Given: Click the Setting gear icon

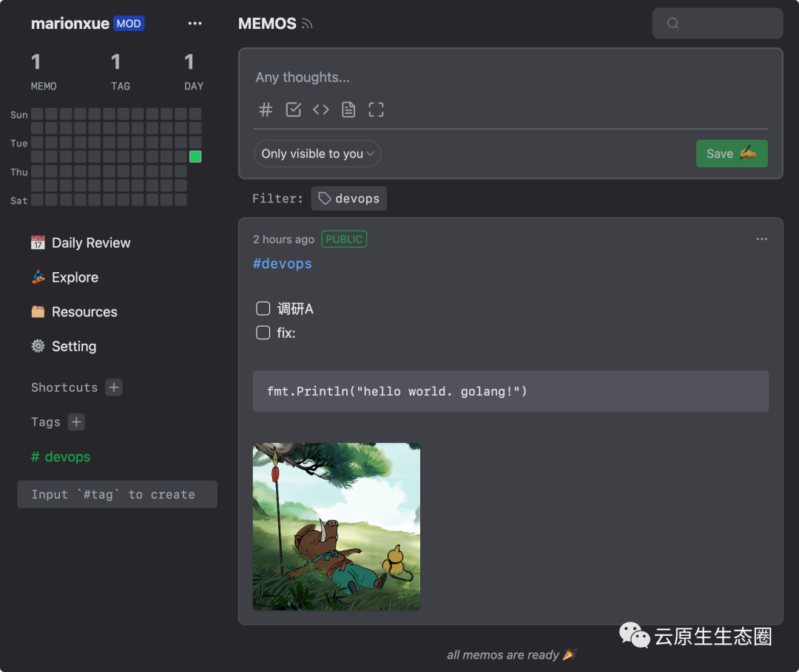Looking at the screenshot, I should click(x=38, y=346).
